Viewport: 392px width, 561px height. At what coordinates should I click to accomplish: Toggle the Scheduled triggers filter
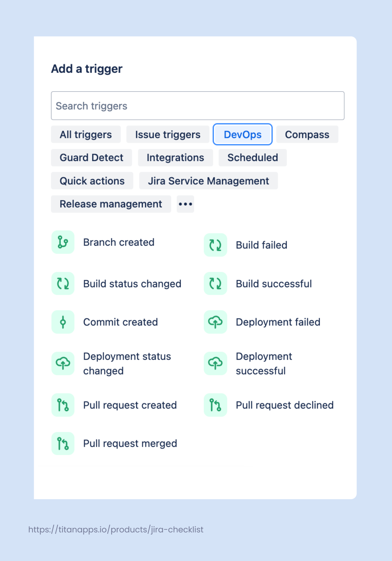coord(253,158)
